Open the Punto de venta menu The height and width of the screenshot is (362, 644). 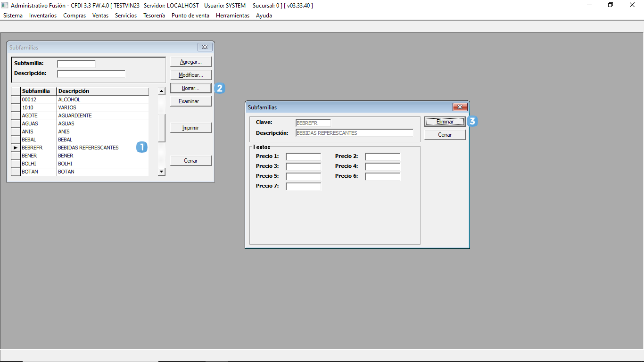[190, 16]
